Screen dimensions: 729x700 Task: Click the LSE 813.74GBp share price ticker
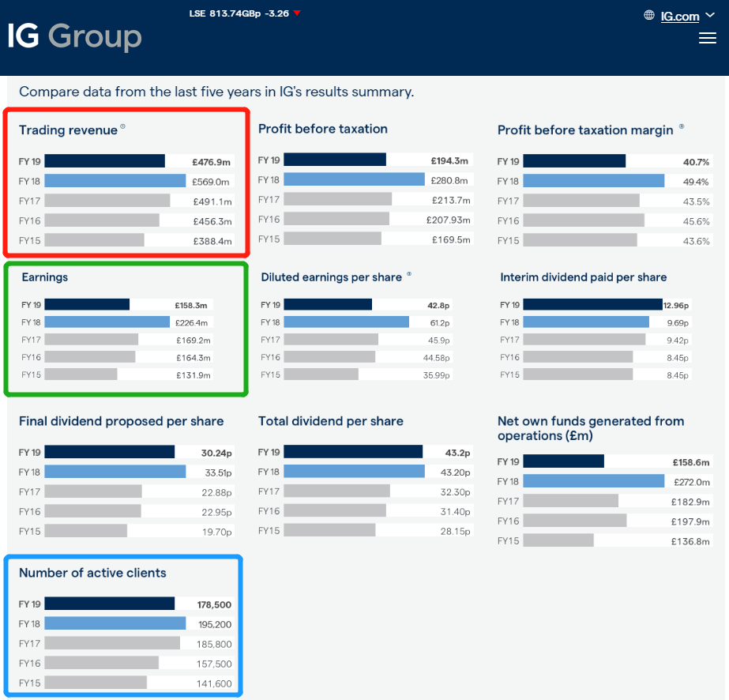239,13
